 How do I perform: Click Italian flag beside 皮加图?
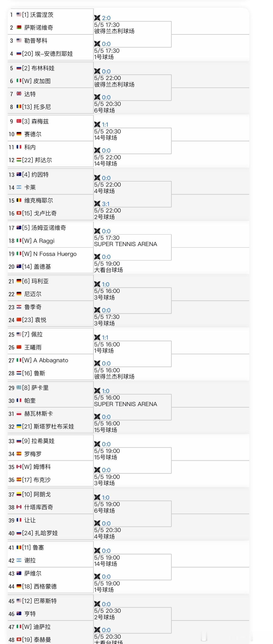(19, 80)
